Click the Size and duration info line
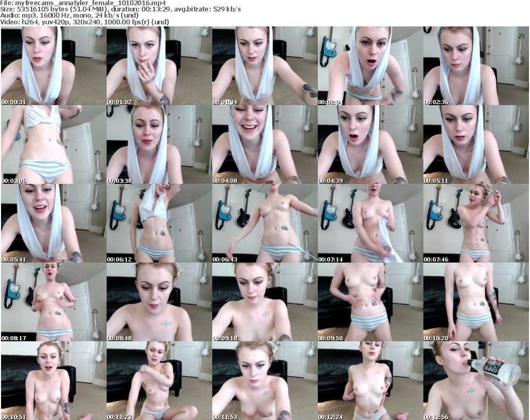 pos(121,9)
